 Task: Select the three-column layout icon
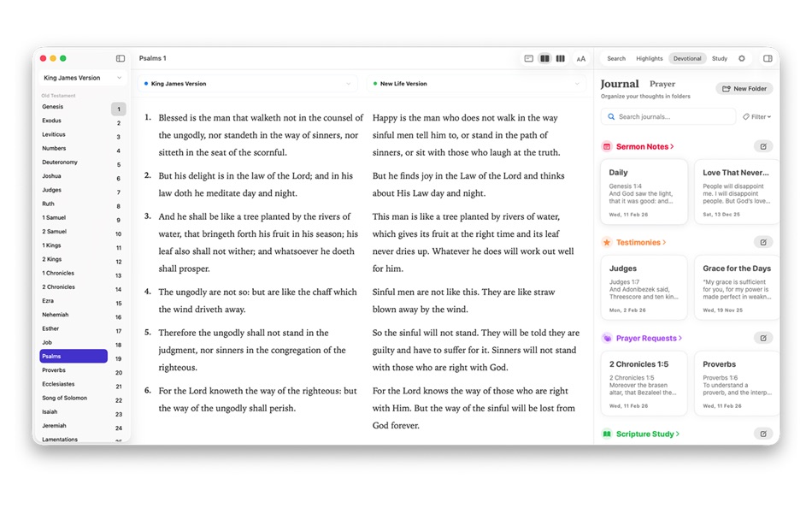tap(561, 58)
